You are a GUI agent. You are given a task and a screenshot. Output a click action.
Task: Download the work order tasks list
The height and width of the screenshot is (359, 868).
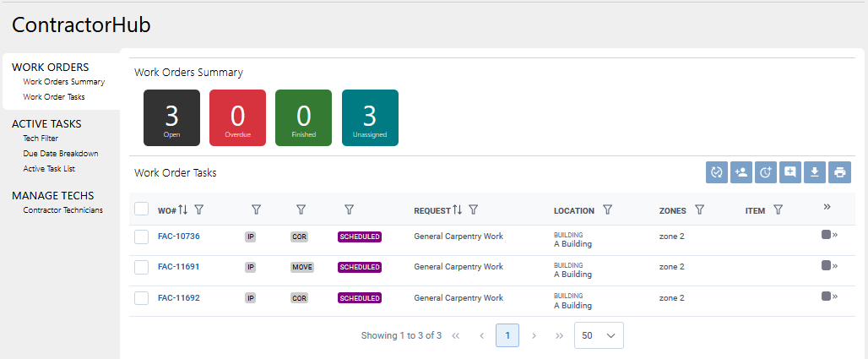pos(815,172)
